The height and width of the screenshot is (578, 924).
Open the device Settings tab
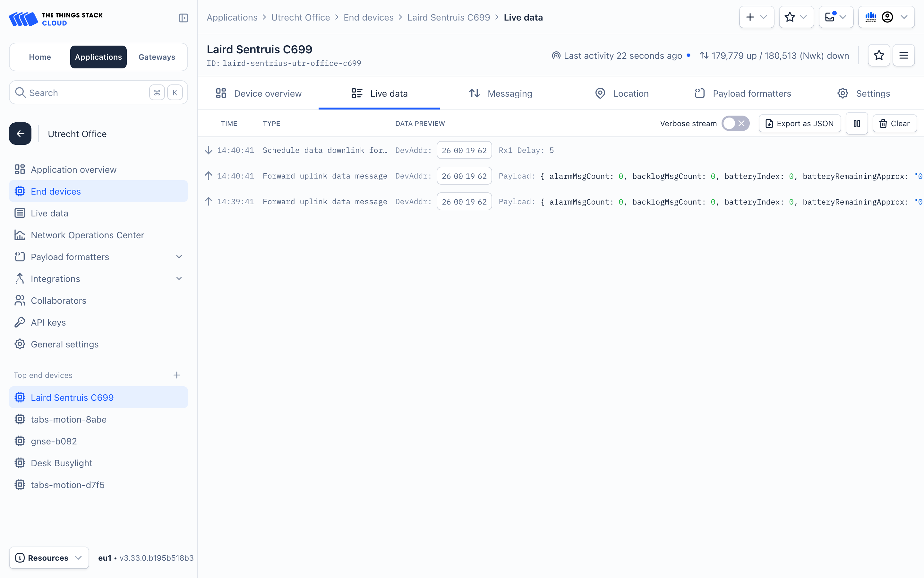coord(864,93)
